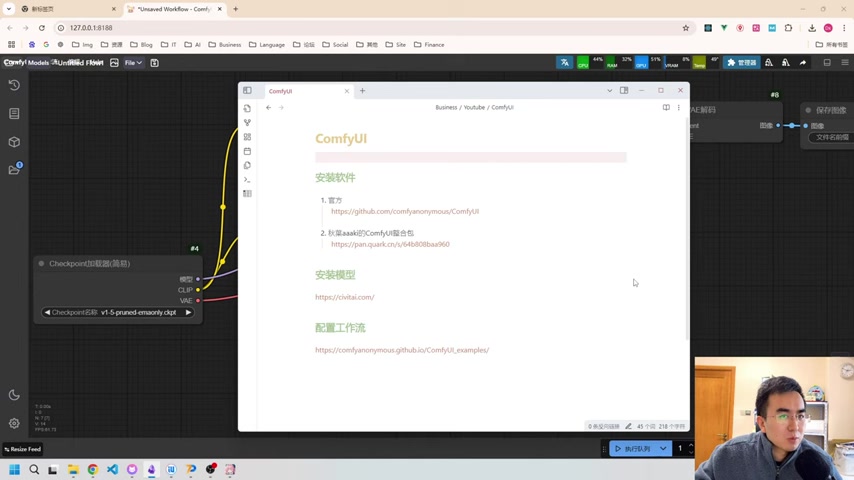This screenshot has width=854, height=480.
Task: Close the ComfyUI note tab
Action: pos(347,91)
